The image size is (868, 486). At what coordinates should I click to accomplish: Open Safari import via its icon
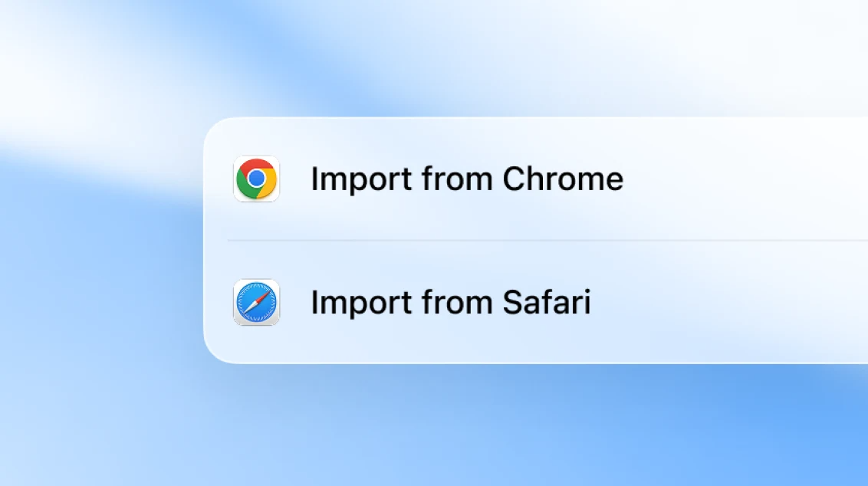click(x=257, y=302)
